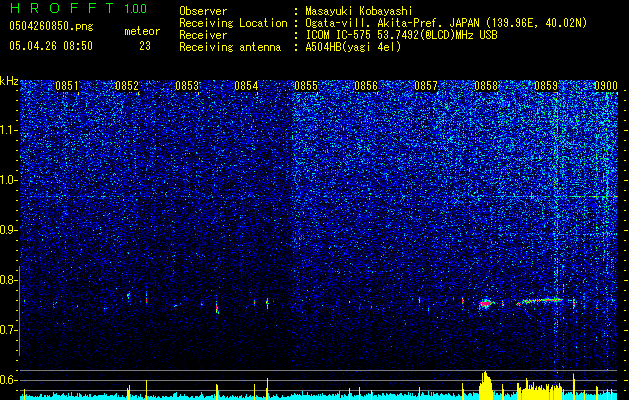Click the 0858 time marker
Viewport: 629px width, 400px height.
[x=486, y=86]
